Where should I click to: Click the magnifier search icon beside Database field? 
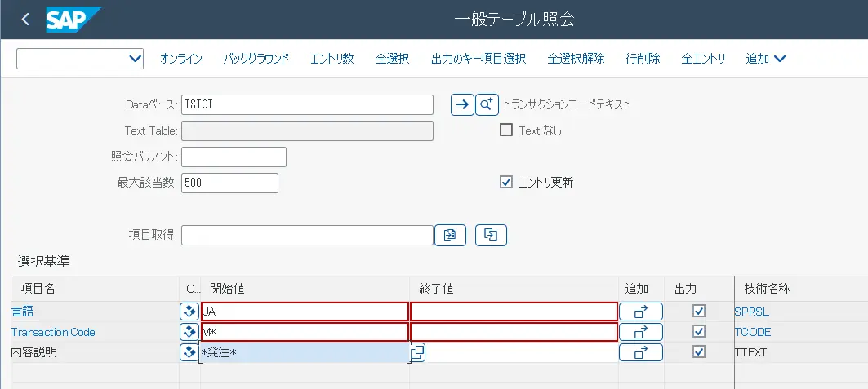tap(487, 104)
